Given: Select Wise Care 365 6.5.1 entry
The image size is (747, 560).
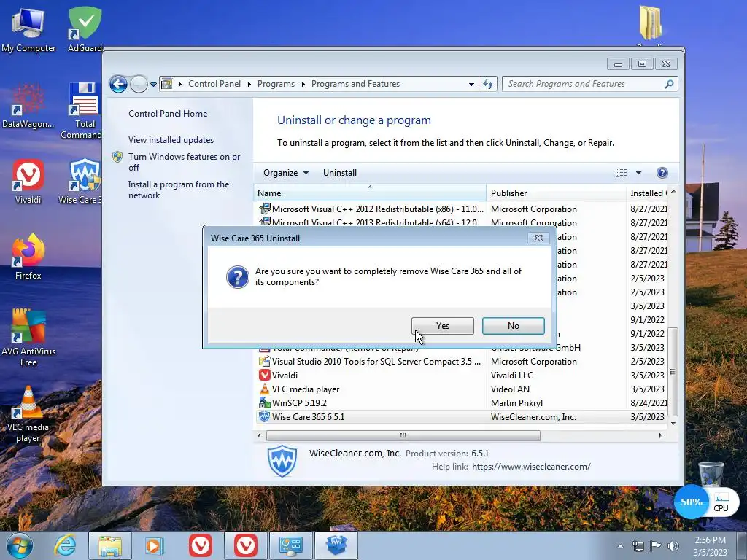Looking at the screenshot, I should [x=462, y=416].
